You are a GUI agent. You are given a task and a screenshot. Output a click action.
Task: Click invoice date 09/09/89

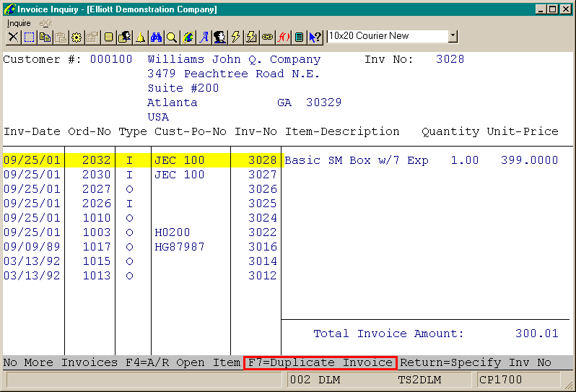tap(32, 246)
